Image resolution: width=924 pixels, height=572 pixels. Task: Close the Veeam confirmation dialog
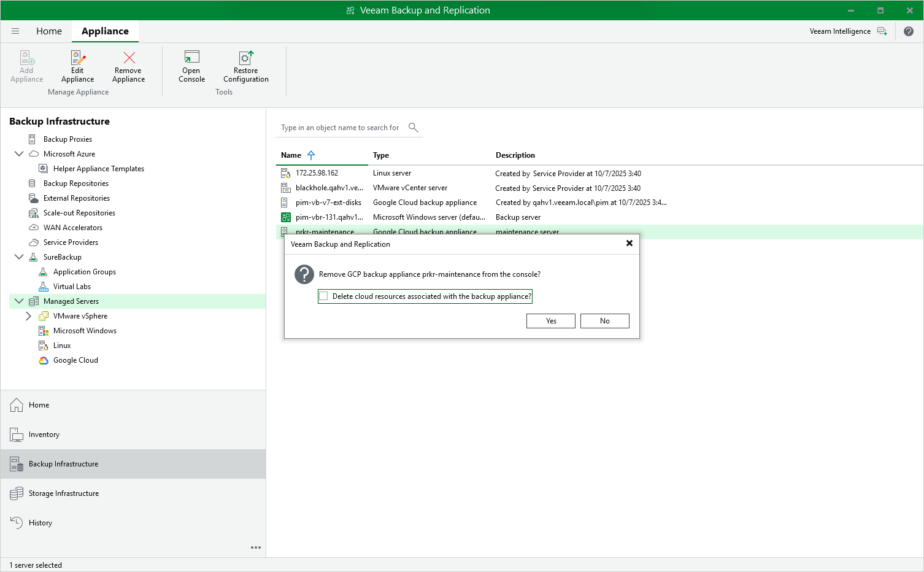pos(629,244)
